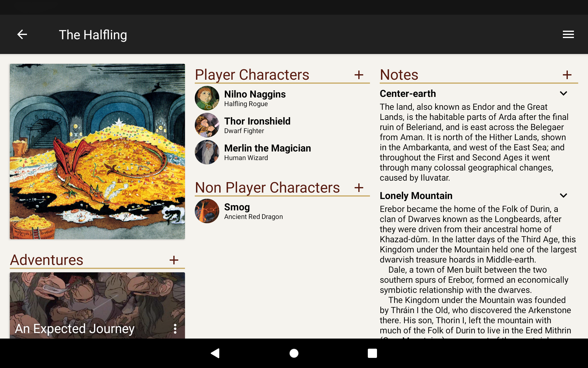Open the three-dot menu on An Expected Journey
This screenshot has height=368, width=588.
[x=175, y=329]
